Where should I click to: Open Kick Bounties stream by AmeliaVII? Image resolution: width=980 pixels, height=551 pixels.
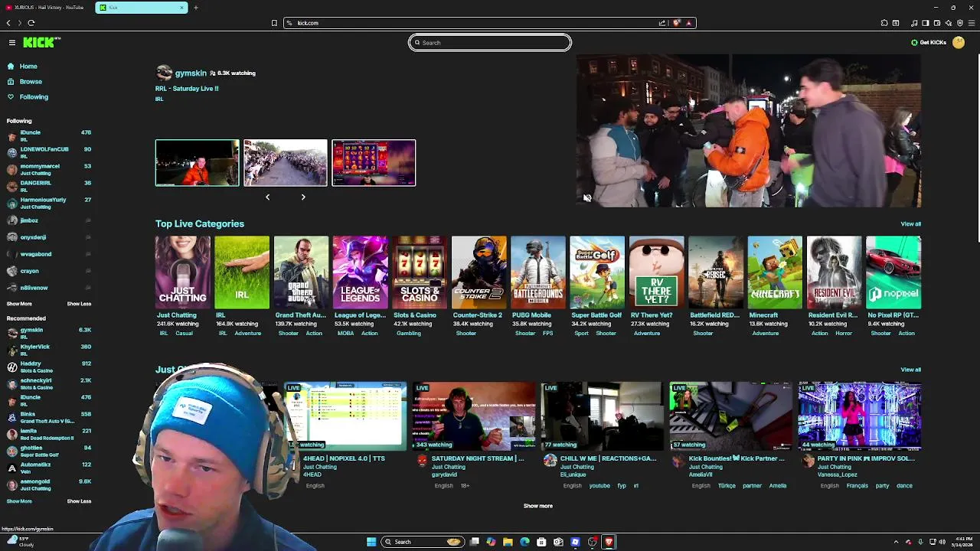click(x=731, y=417)
